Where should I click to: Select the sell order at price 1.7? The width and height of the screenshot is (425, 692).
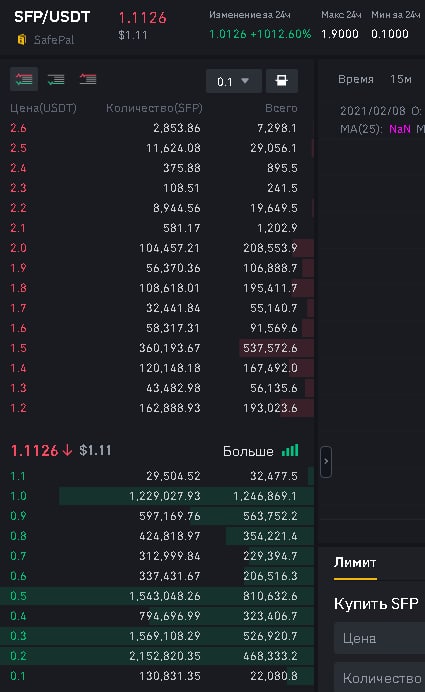point(157,308)
